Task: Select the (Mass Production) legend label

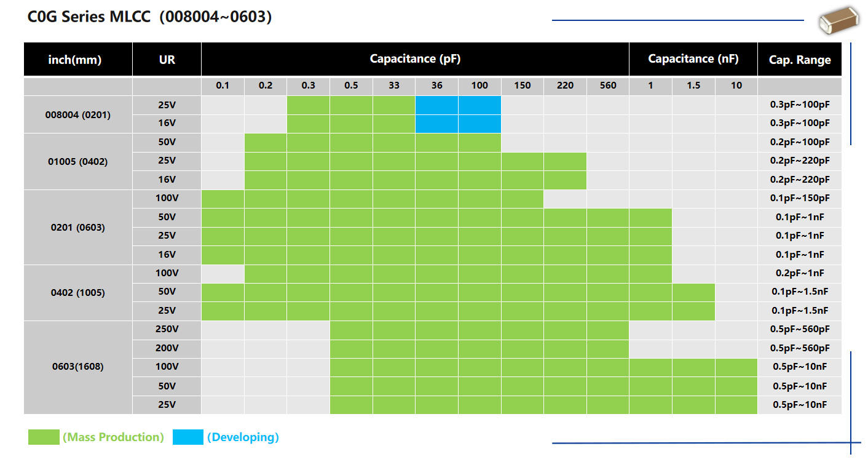Action: point(113,437)
